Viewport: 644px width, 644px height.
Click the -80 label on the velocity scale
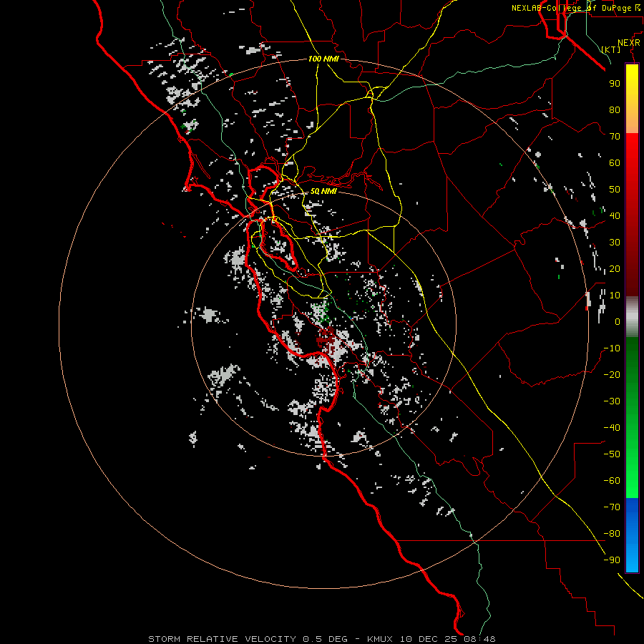click(x=612, y=534)
